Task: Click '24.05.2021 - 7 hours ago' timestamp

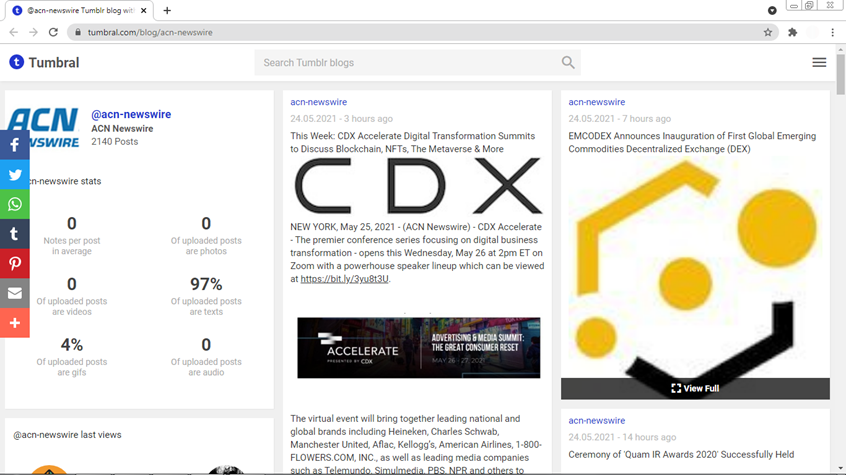Action: (x=619, y=119)
